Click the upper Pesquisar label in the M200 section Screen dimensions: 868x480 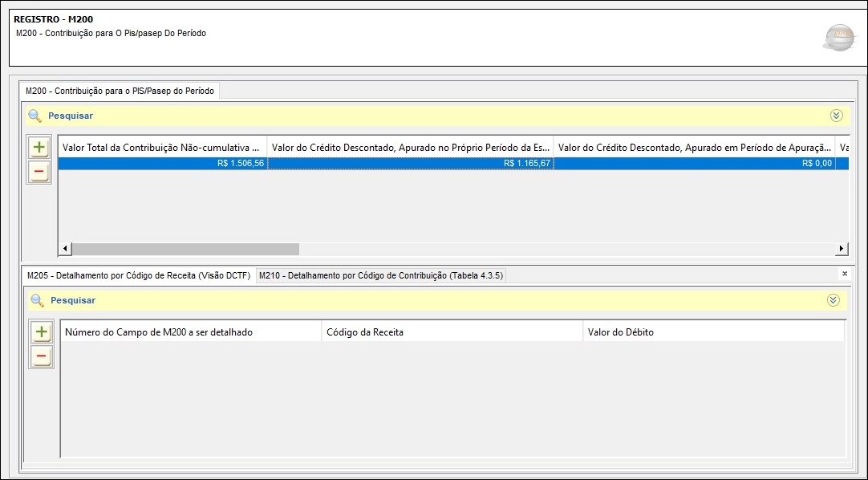click(x=71, y=116)
